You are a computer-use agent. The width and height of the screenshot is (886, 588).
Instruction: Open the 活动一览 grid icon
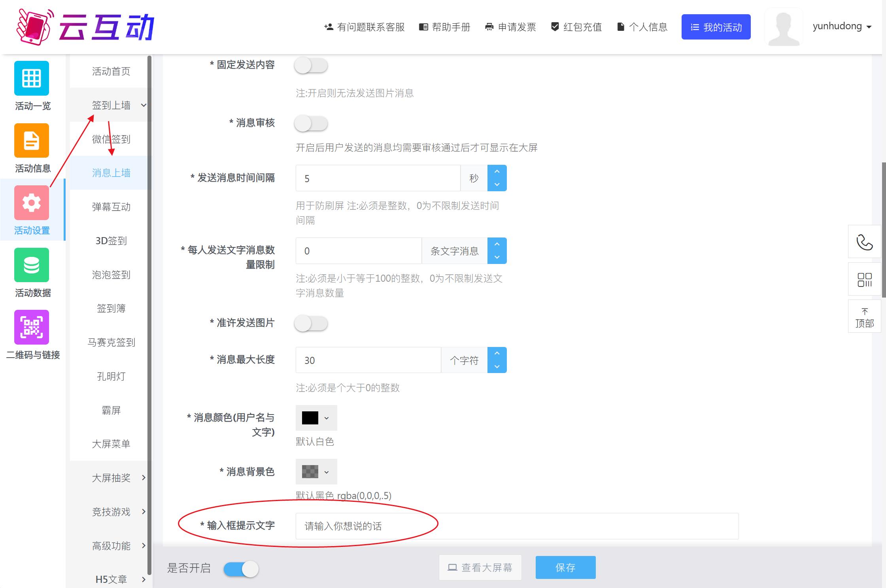coord(32,78)
